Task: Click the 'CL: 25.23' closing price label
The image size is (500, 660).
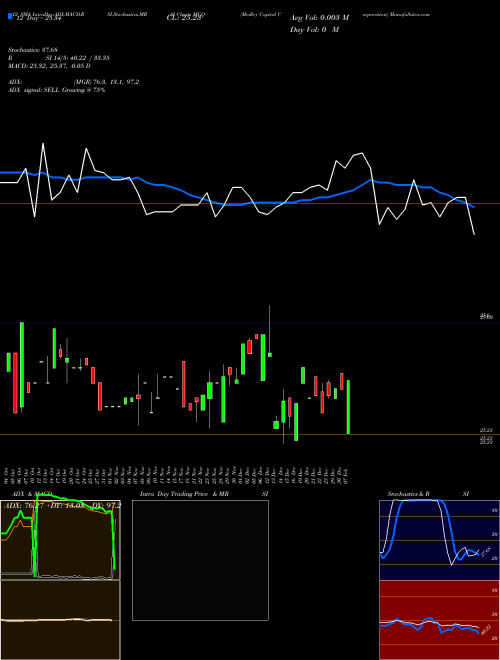Action: click(x=183, y=18)
